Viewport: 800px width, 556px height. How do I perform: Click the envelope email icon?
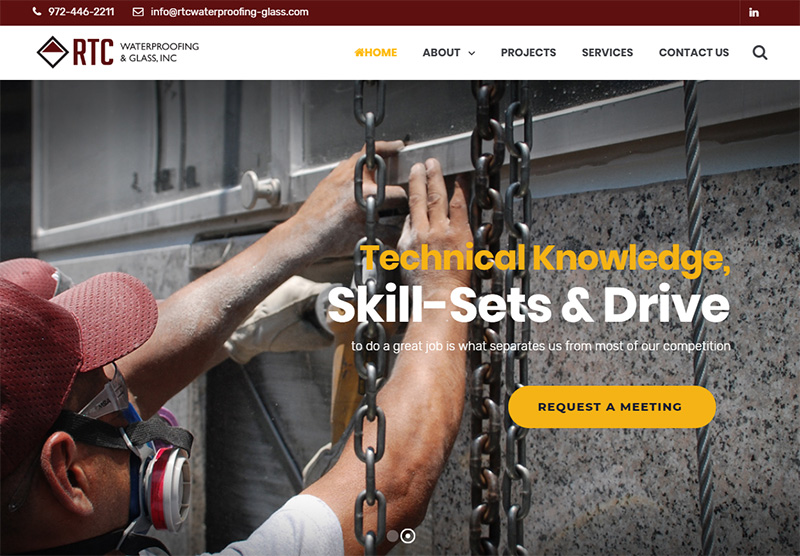coord(138,12)
